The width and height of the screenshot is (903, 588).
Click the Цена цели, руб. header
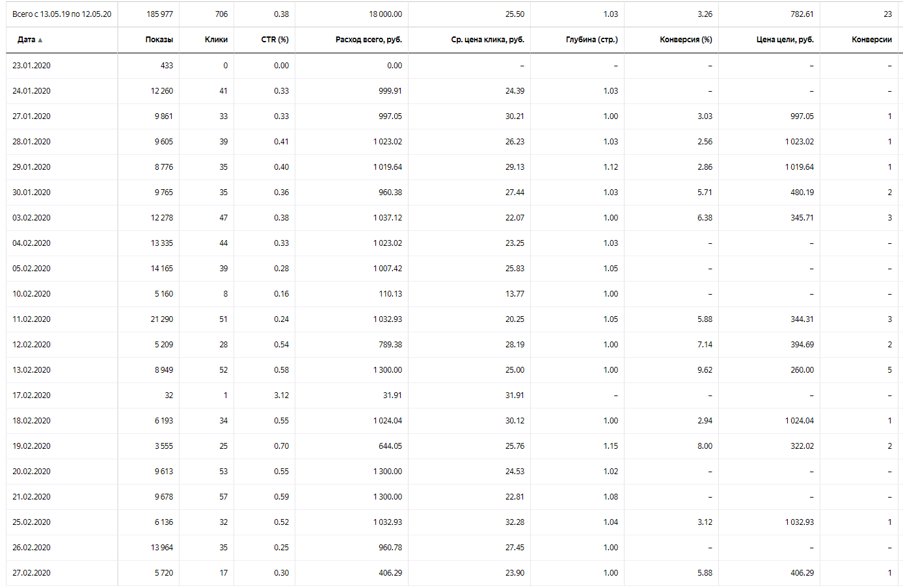pos(785,40)
